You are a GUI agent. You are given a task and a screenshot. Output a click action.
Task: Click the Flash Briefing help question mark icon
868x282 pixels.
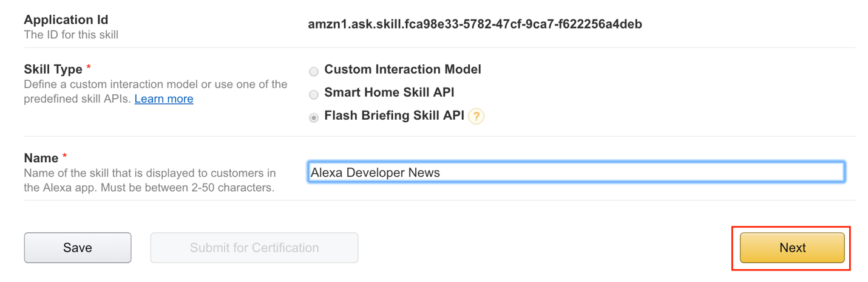pos(476,116)
